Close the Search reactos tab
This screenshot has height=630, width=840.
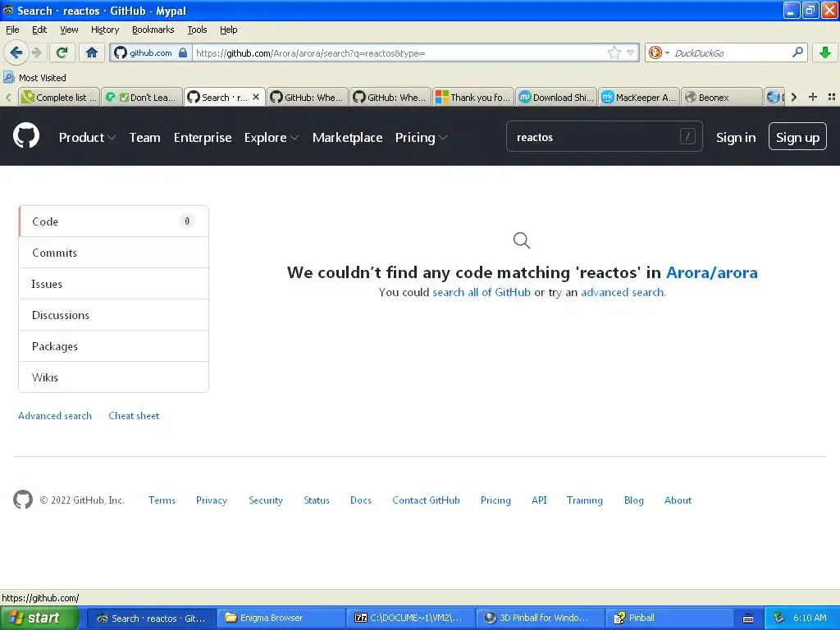256,97
